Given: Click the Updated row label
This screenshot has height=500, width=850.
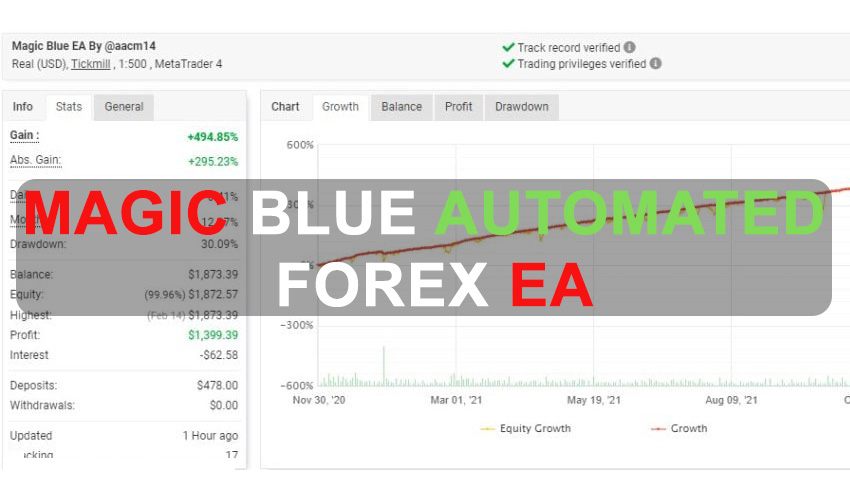Looking at the screenshot, I should tap(31, 436).
